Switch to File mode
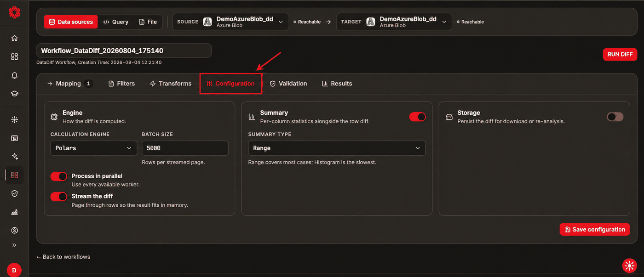 click(x=148, y=22)
